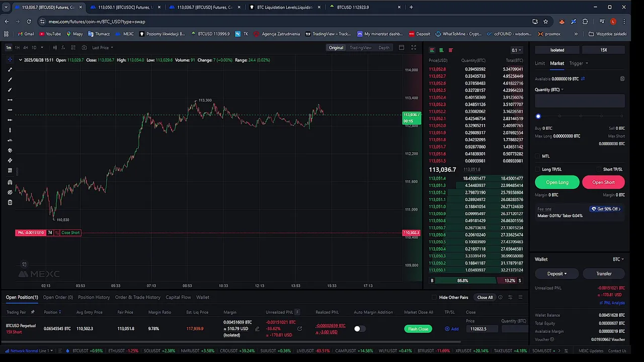Screen dimensions: 644x362
Task: Click the Isolated margin mode button
Action: tap(557, 50)
